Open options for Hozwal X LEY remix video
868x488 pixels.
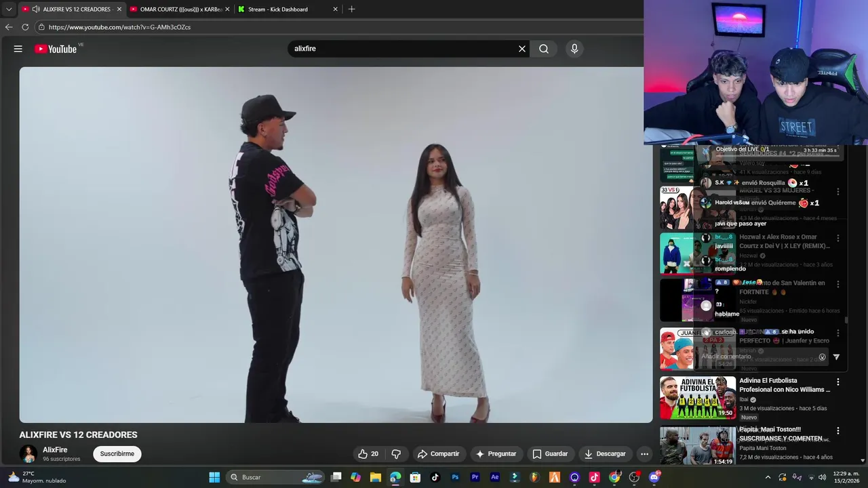tap(838, 239)
